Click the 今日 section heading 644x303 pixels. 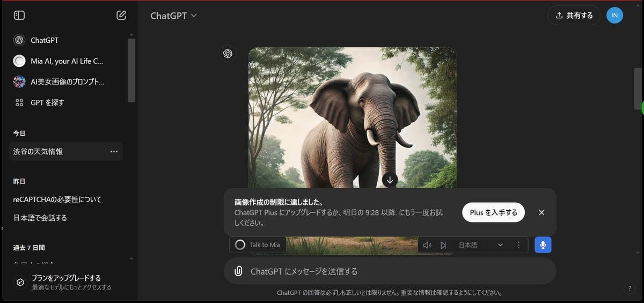[19, 133]
